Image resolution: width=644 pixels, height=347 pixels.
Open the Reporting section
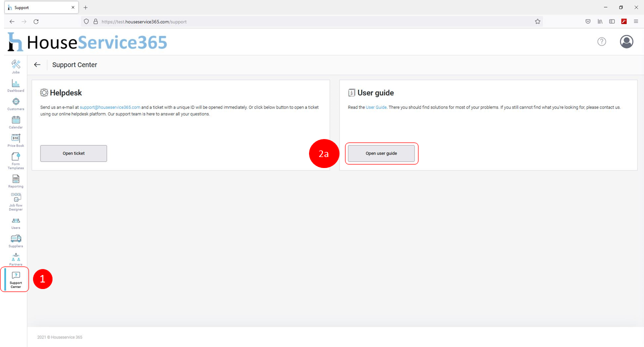point(15,181)
